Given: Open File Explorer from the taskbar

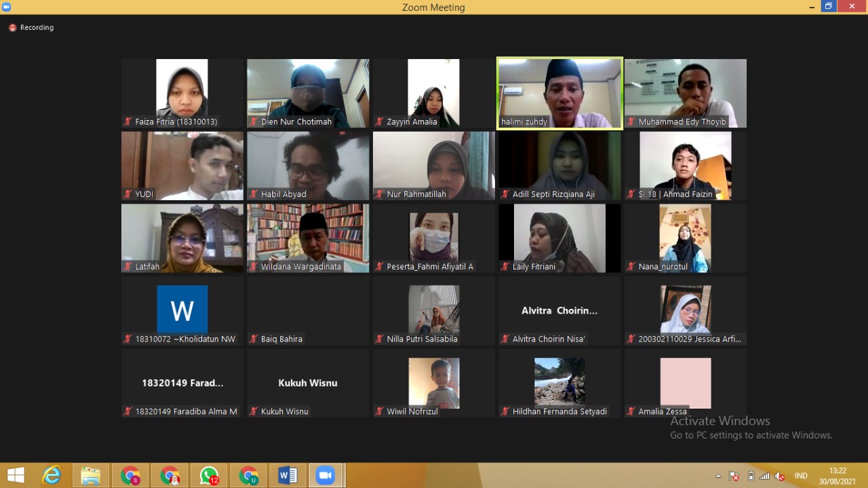Looking at the screenshot, I should point(91,476).
